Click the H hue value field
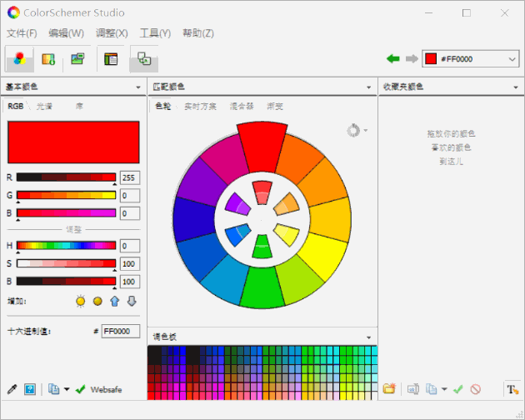Viewport: 525px width, 420px height. (130, 246)
